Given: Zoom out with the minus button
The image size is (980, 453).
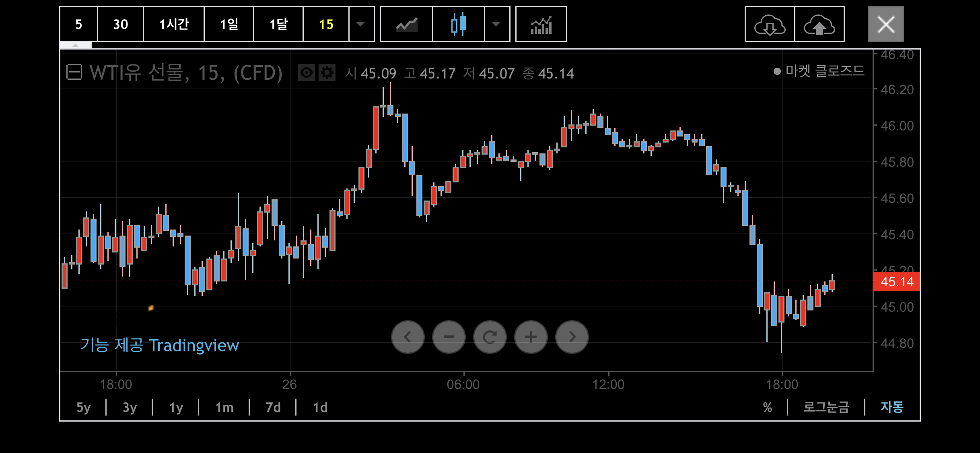Looking at the screenshot, I should coord(449,337).
